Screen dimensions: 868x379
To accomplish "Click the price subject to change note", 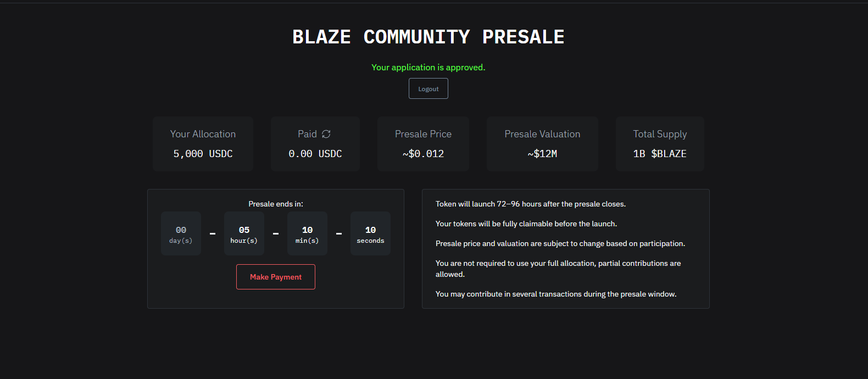I will [x=560, y=243].
